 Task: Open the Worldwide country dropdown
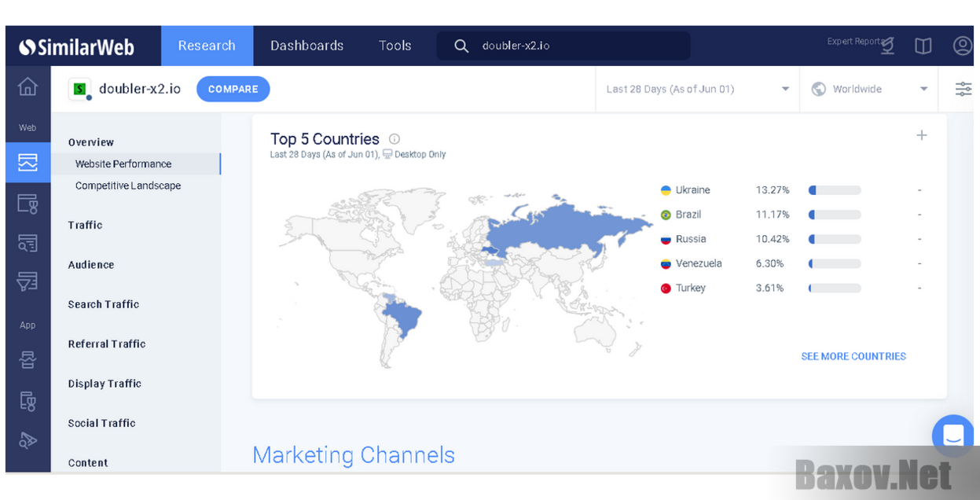click(868, 89)
